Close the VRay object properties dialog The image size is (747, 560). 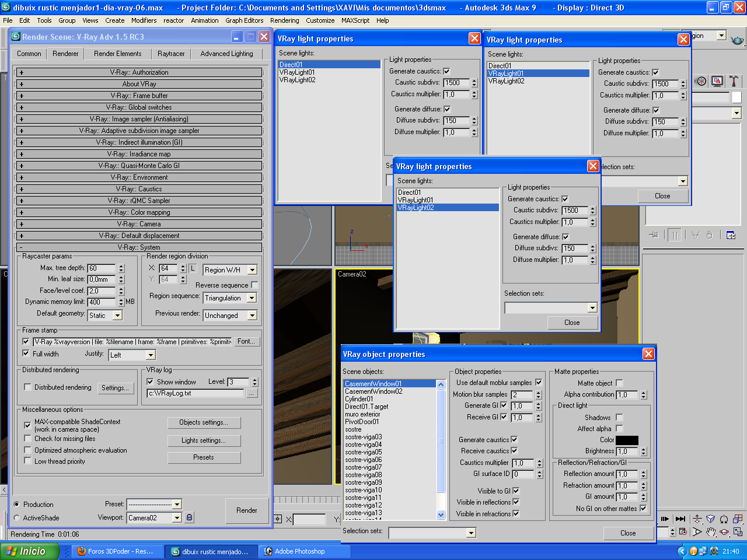pyautogui.click(x=648, y=354)
